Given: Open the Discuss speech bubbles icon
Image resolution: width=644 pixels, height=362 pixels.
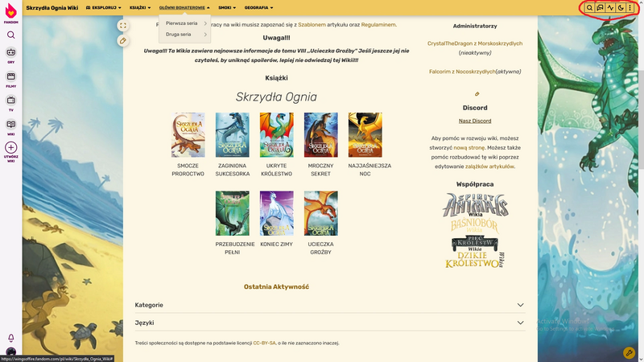Looking at the screenshot, I should pyautogui.click(x=600, y=7).
